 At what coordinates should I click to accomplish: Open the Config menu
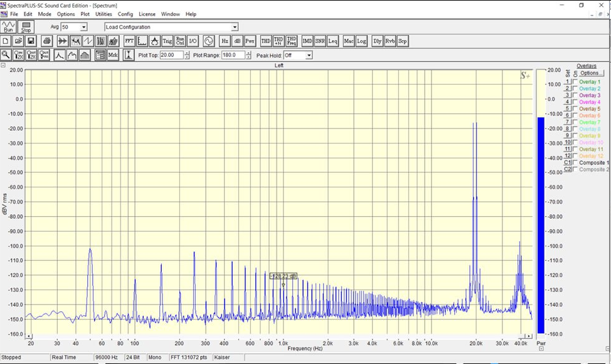tap(125, 14)
